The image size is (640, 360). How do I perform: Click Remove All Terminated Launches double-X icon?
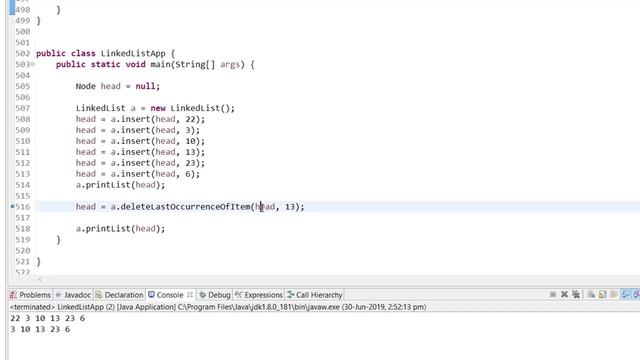click(x=576, y=294)
